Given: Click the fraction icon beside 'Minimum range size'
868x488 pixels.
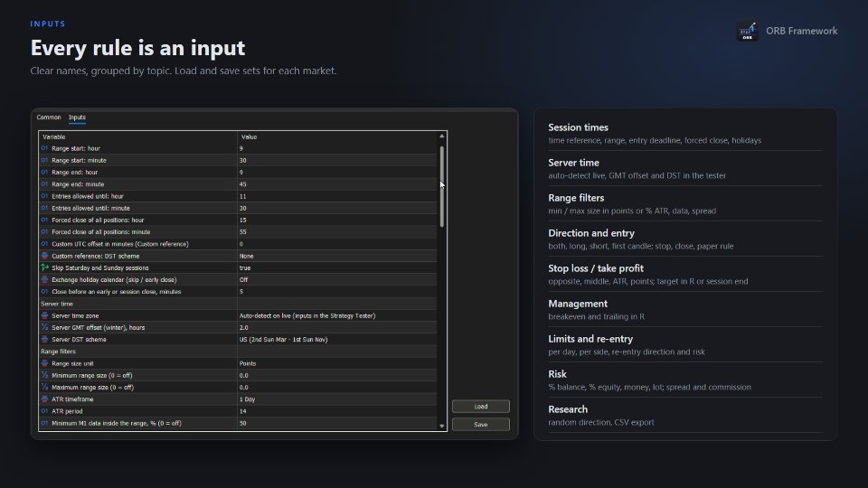Looking at the screenshot, I should pos(44,375).
